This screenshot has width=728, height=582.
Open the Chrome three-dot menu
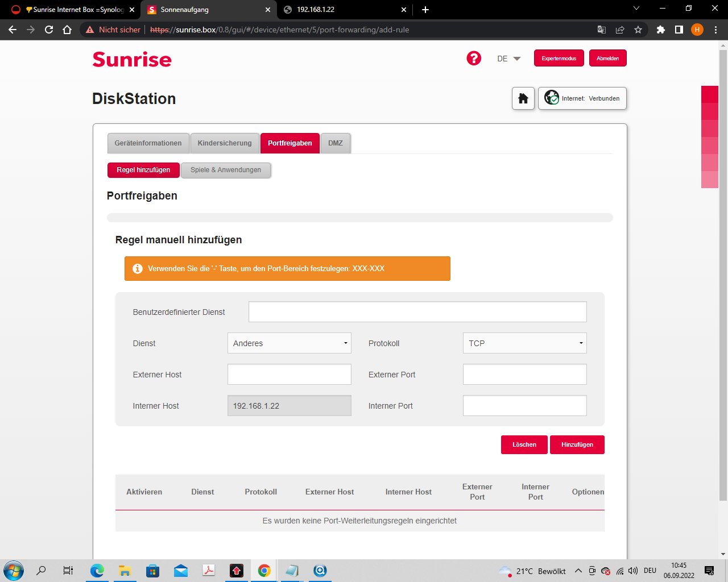point(715,30)
